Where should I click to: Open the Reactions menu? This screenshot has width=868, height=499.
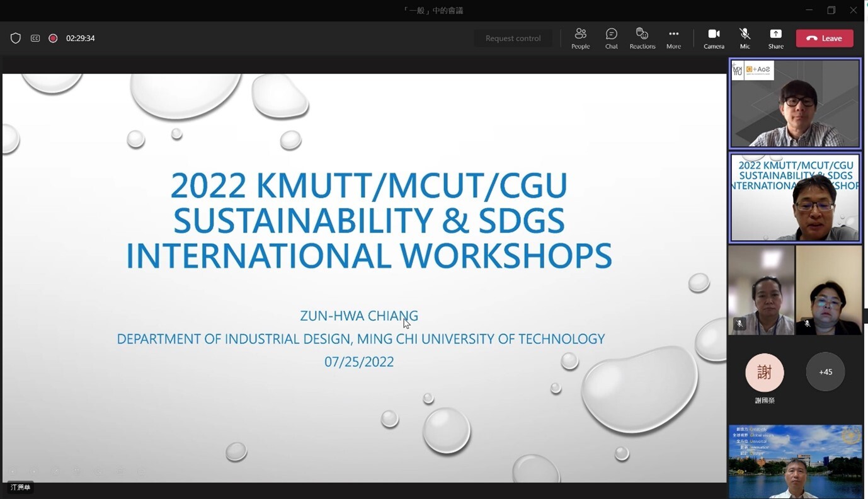click(642, 38)
